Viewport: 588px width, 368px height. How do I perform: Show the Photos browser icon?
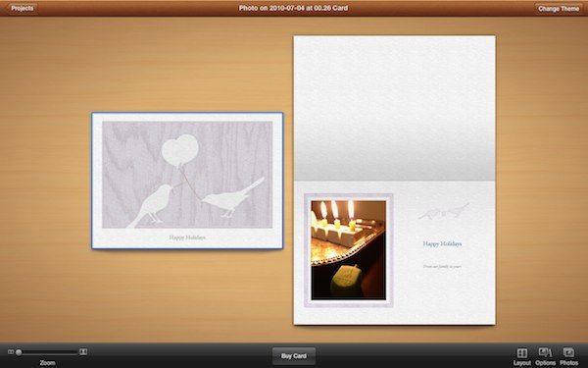pyautogui.click(x=568, y=353)
